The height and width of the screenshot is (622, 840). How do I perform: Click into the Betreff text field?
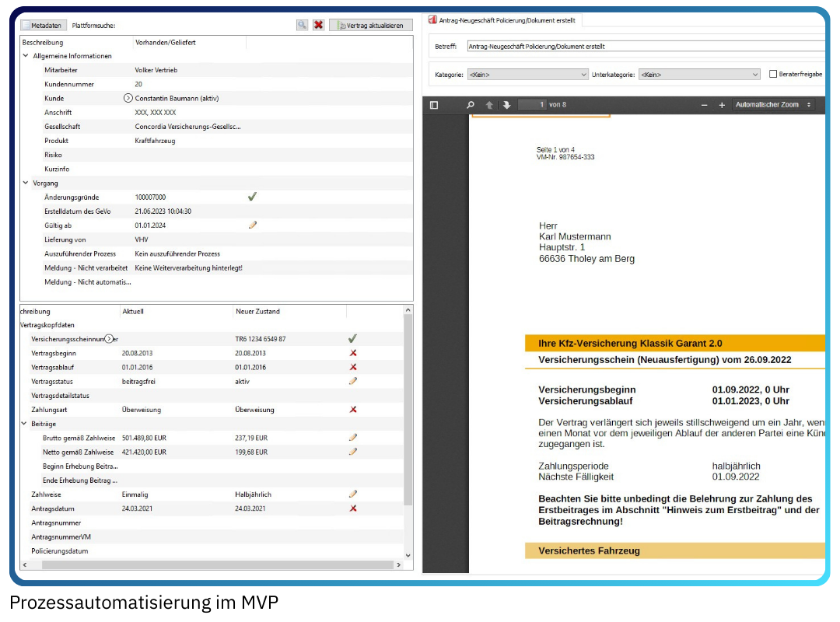coord(644,47)
